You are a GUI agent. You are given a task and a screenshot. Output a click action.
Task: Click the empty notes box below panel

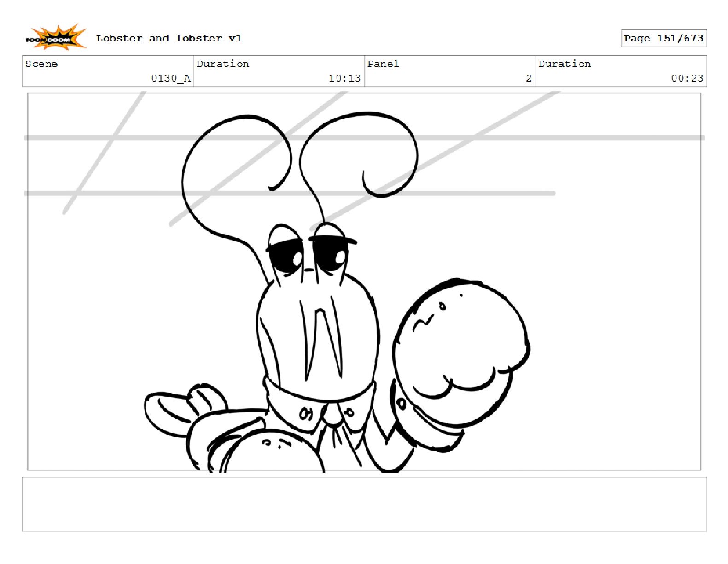coord(364,505)
